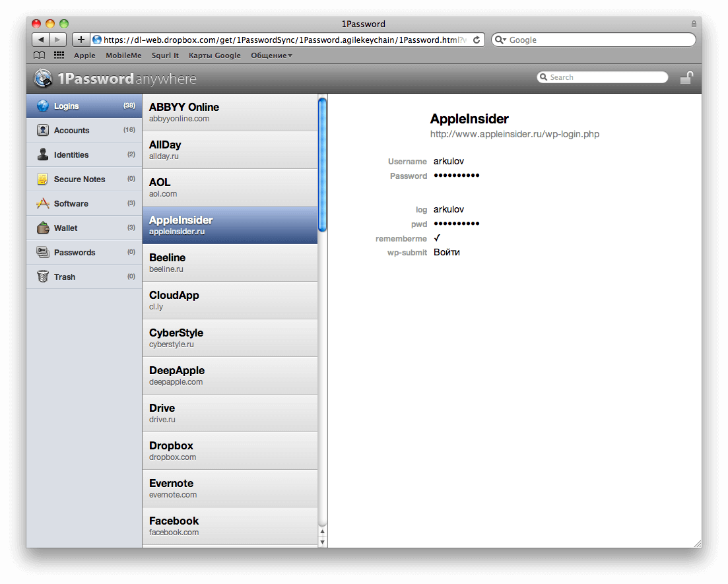The image size is (728, 584).
Task: Open the Общение bookmarks dropdown
Action: 272,55
